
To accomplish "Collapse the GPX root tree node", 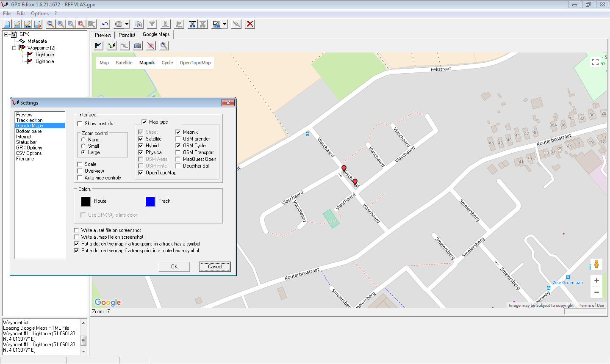I will click(6, 34).
